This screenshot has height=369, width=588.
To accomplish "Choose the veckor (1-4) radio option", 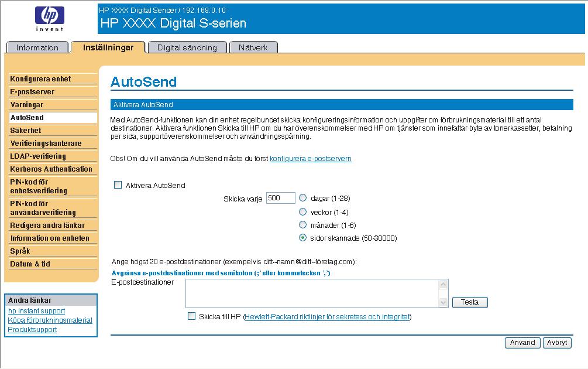I will tap(302, 211).
